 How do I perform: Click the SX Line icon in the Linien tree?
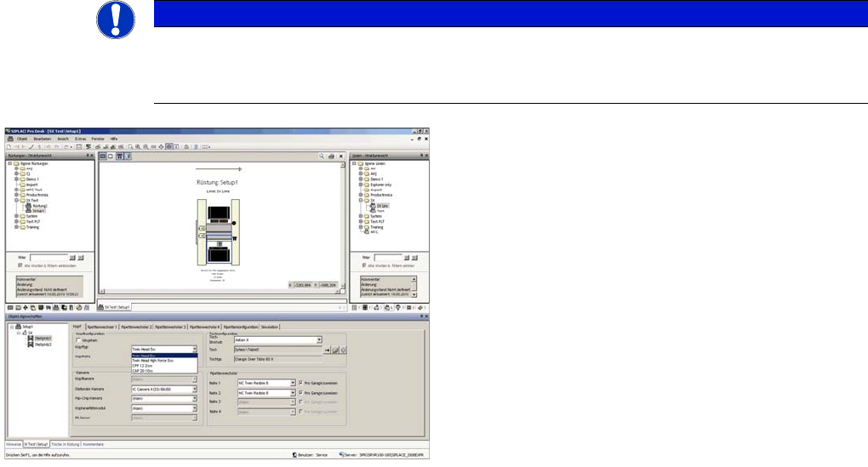click(371, 206)
